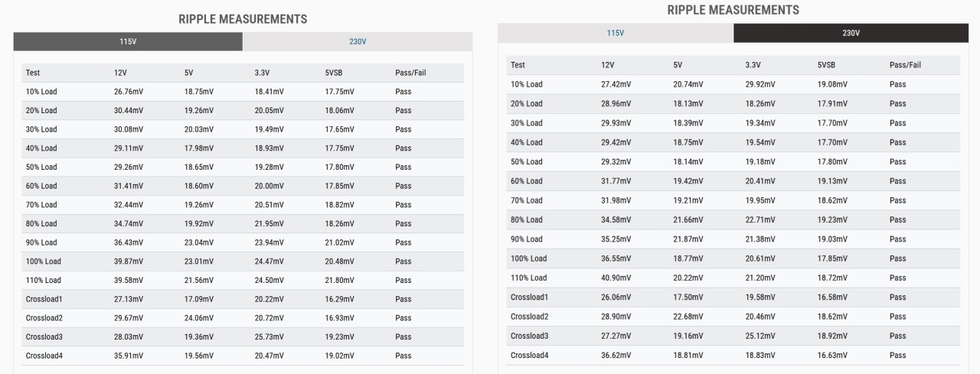Select the highlighted dark-gray 115V tab
This screenshot has height=374, width=980.
click(x=128, y=41)
